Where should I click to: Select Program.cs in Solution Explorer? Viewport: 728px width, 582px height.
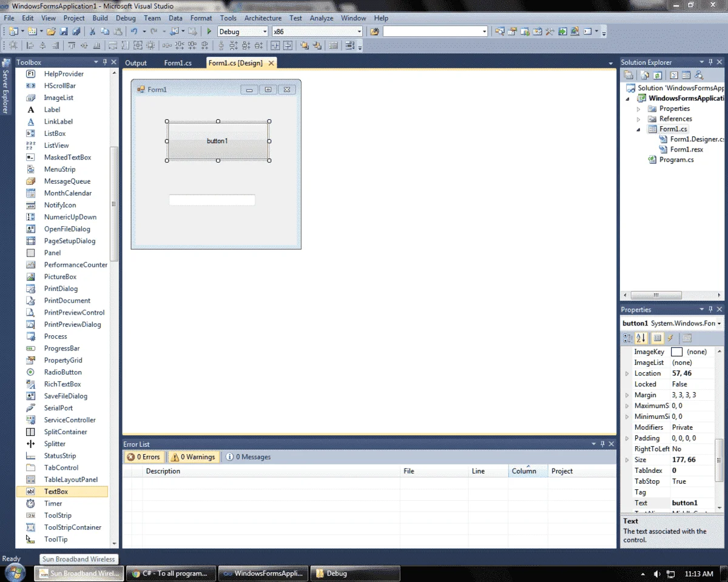676,160
